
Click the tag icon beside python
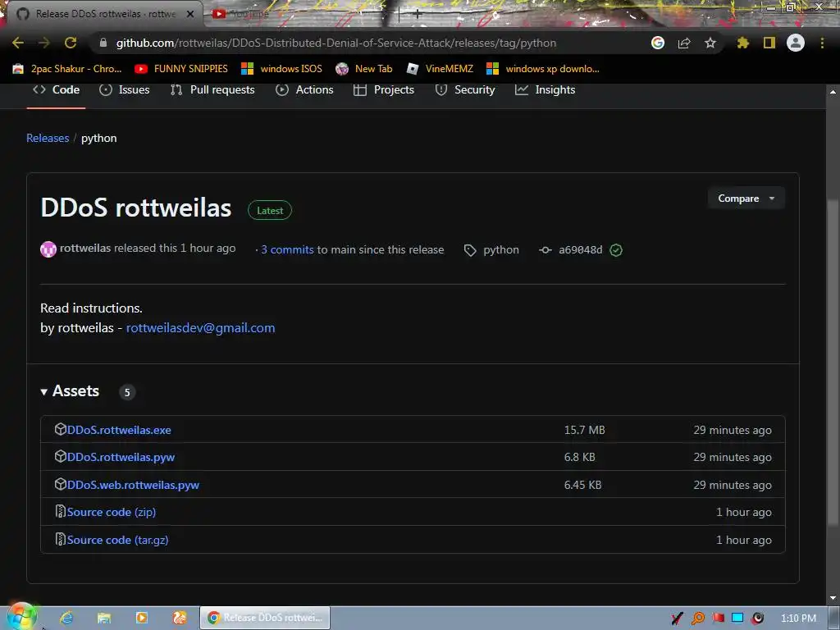click(x=470, y=250)
